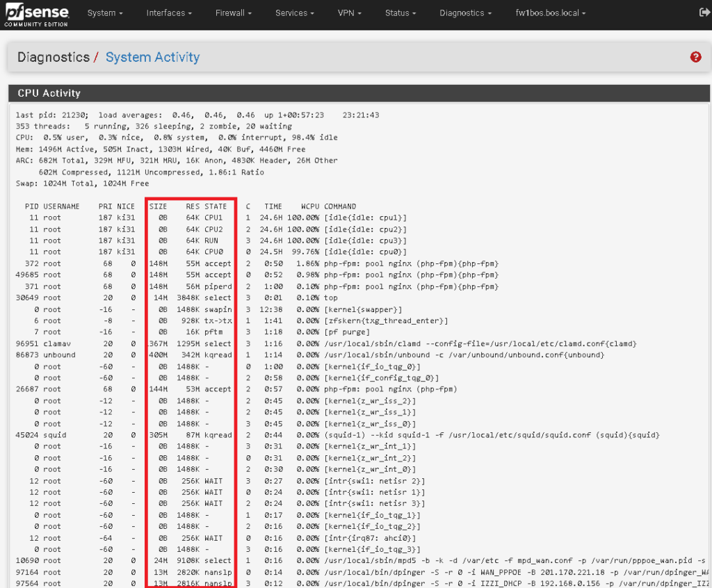Open the System dropdown menu
Screen dimensions: 712x588
(x=105, y=13)
